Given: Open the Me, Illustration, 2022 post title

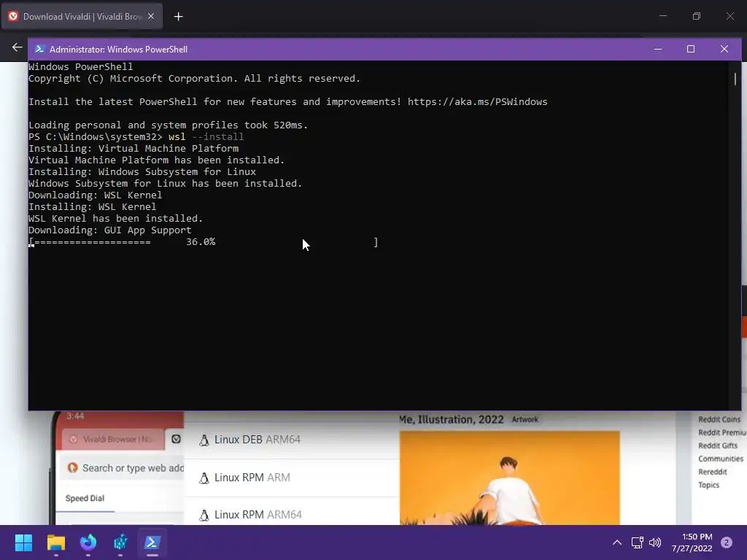Looking at the screenshot, I should tap(451, 419).
